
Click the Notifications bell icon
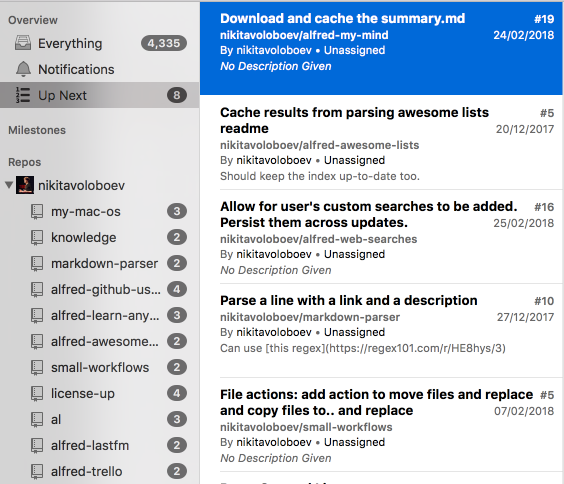tap(23, 69)
